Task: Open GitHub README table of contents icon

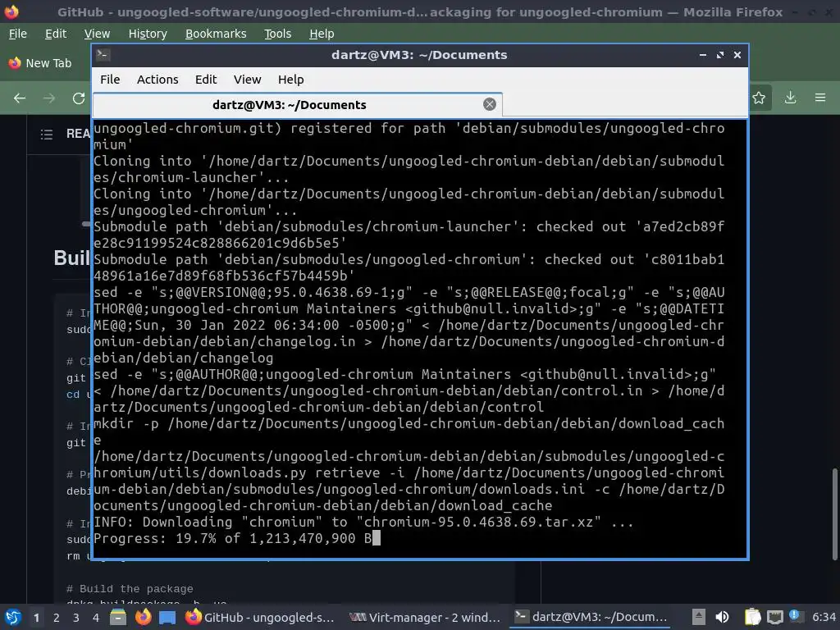Action: click(47, 134)
